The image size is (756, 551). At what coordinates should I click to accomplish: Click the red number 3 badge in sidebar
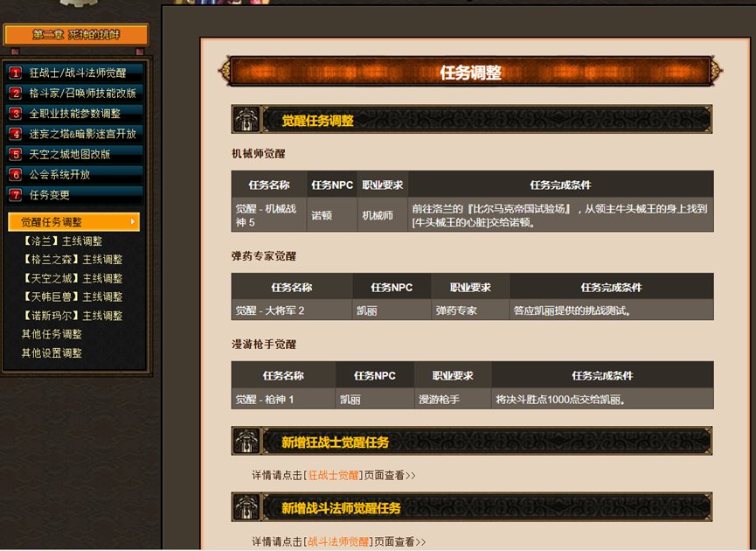pyautogui.click(x=16, y=114)
